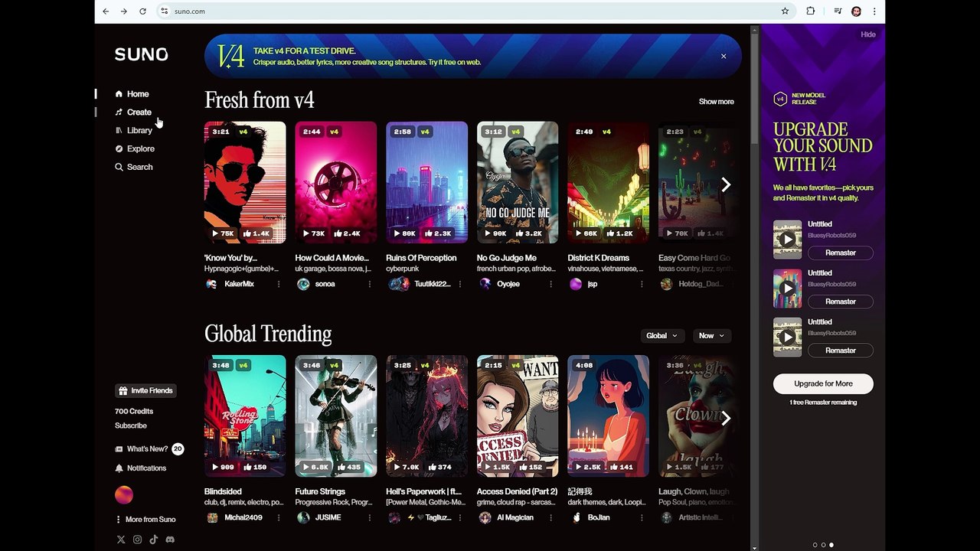Image resolution: width=980 pixels, height=551 pixels.
Task: Open options for the sonoa song
Action: tap(369, 284)
